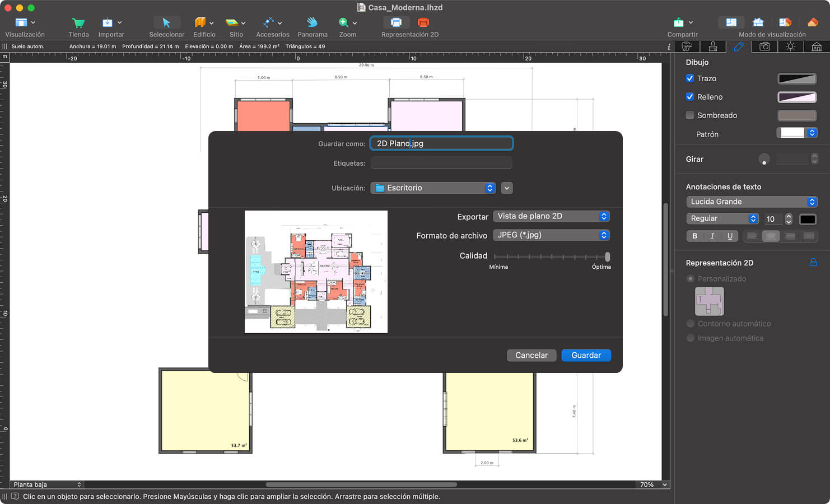Open the Tienda shopping cart
Screen dimensions: 830x504
coord(78,23)
